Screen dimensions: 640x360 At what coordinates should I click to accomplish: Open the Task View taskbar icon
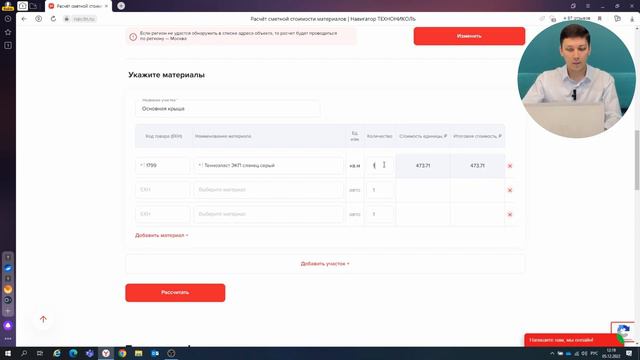pyautogui.click(x=40, y=353)
